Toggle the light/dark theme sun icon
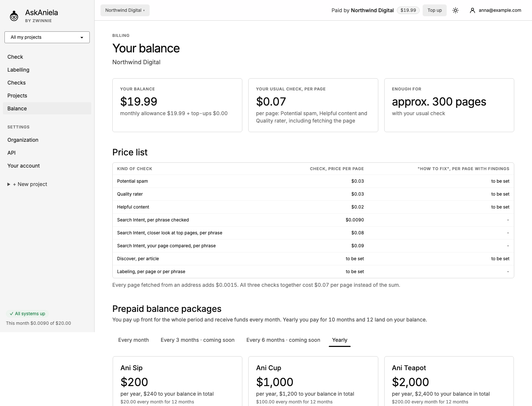 [x=456, y=10]
